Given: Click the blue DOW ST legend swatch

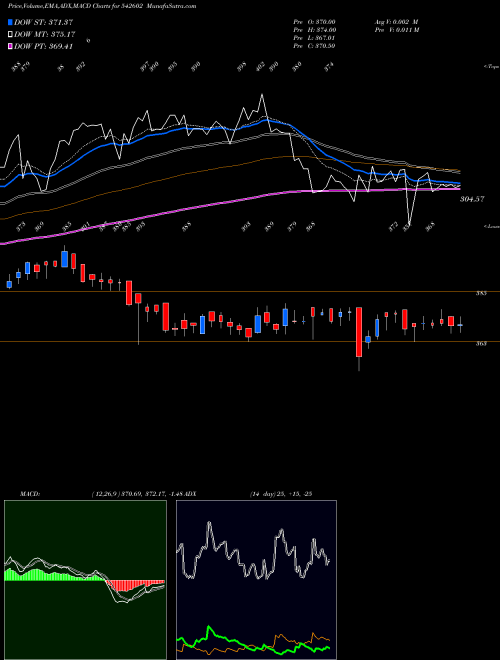Looking at the screenshot, I should click(x=10, y=22).
